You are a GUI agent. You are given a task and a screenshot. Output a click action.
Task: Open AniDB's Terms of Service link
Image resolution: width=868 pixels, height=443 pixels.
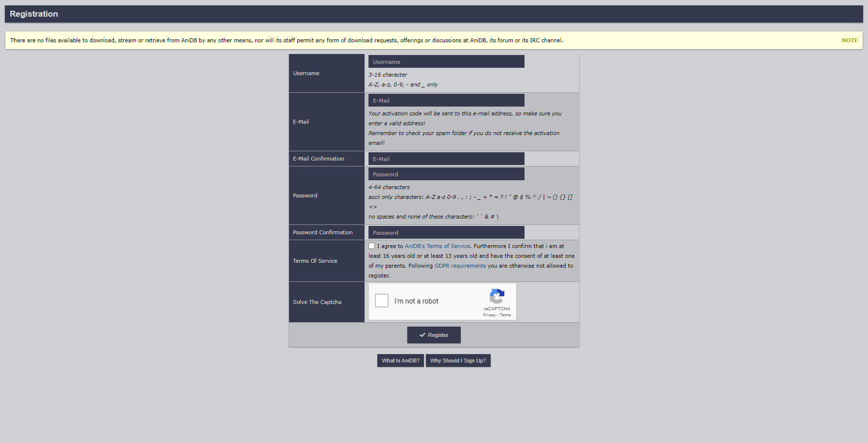tap(437, 246)
